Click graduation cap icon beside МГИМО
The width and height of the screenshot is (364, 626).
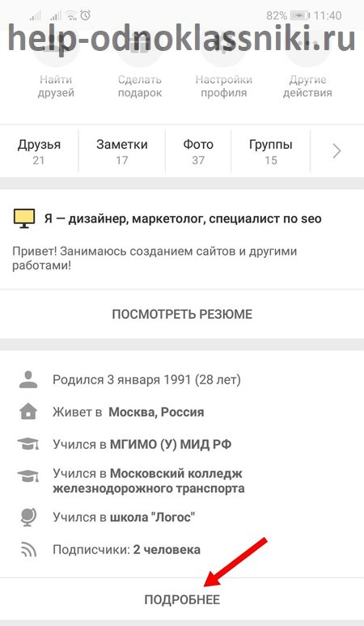28,444
